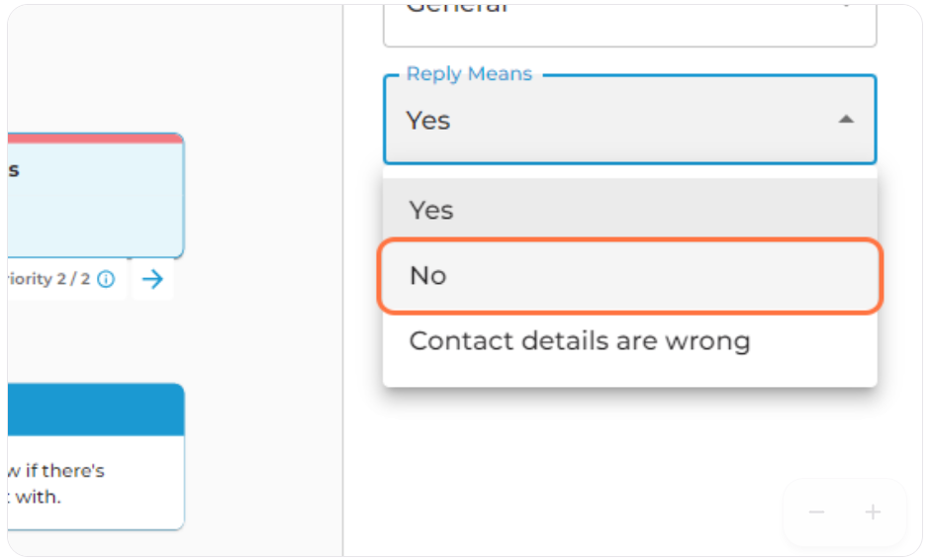Click the zoom in plus icon
The image size is (928, 560).
coord(873,513)
